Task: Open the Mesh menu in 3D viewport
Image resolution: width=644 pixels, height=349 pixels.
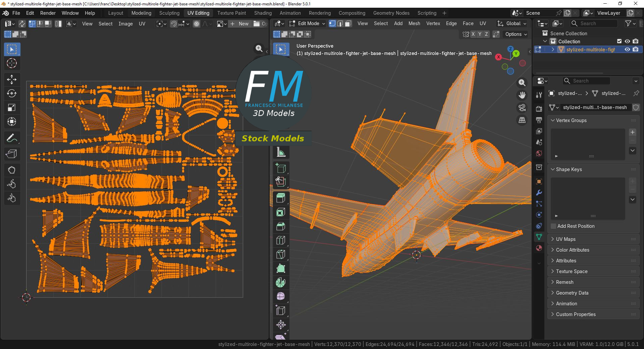Action: (x=414, y=23)
